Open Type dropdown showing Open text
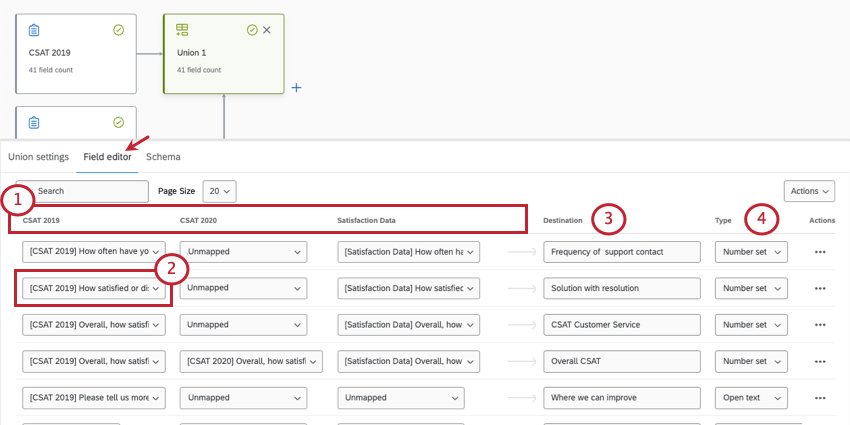Image resolution: width=850 pixels, height=425 pixels. point(751,397)
